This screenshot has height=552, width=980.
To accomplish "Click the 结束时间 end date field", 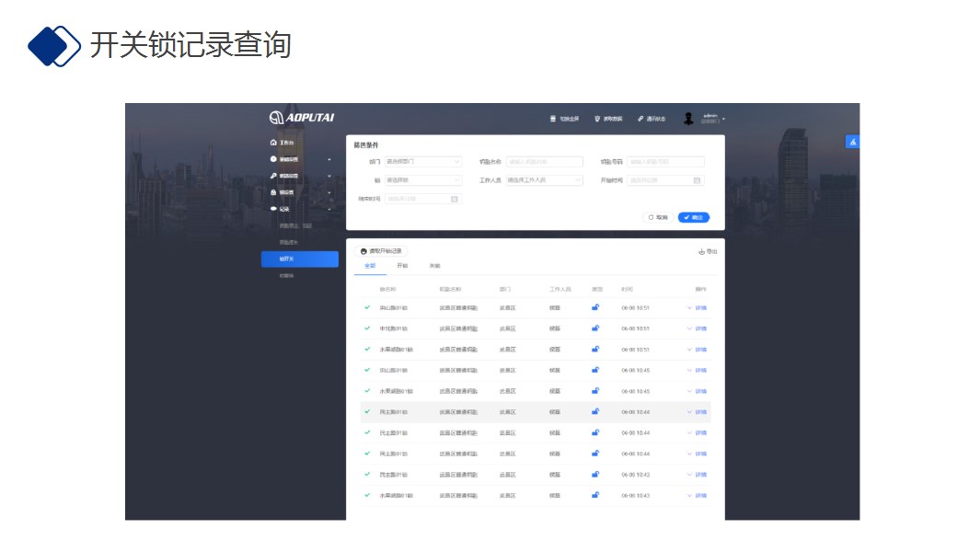I will tap(423, 200).
